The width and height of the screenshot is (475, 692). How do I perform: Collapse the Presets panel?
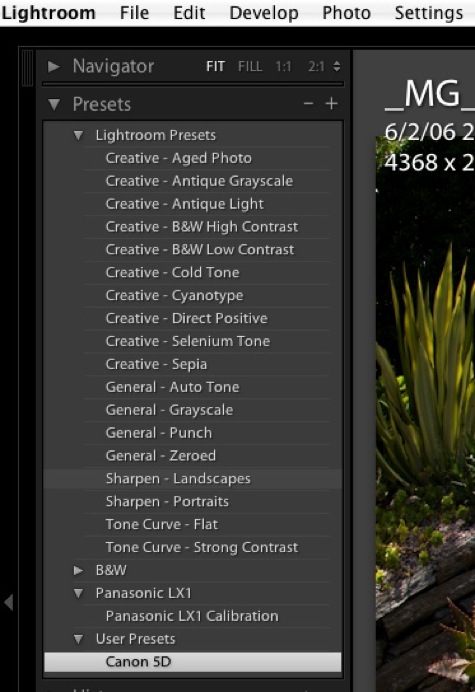pyautogui.click(x=54, y=105)
